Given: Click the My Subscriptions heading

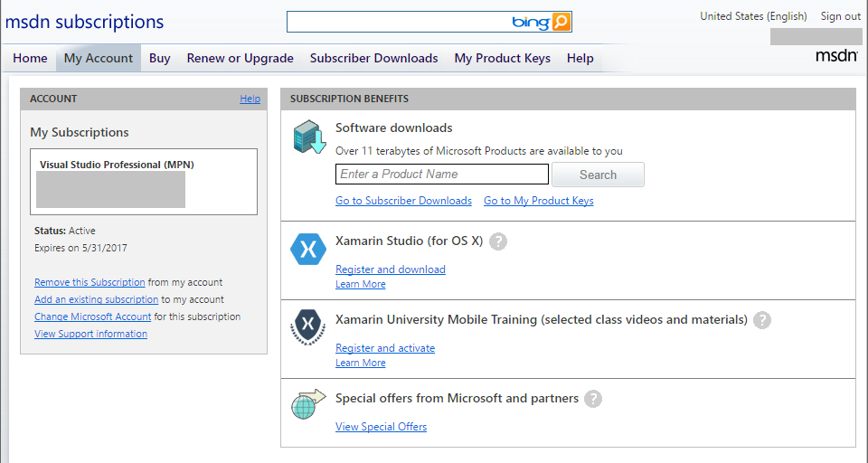Looking at the screenshot, I should pyautogui.click(x=80, y=132).
